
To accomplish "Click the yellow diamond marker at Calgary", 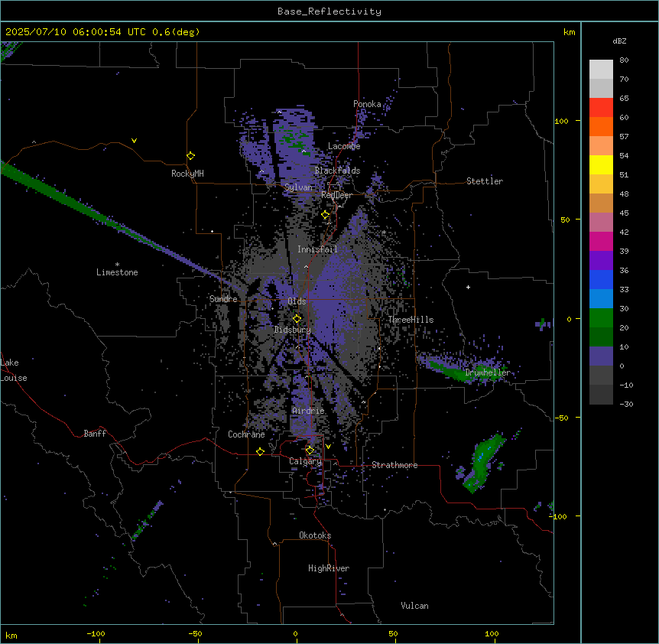I will click(x=310, y=450).
